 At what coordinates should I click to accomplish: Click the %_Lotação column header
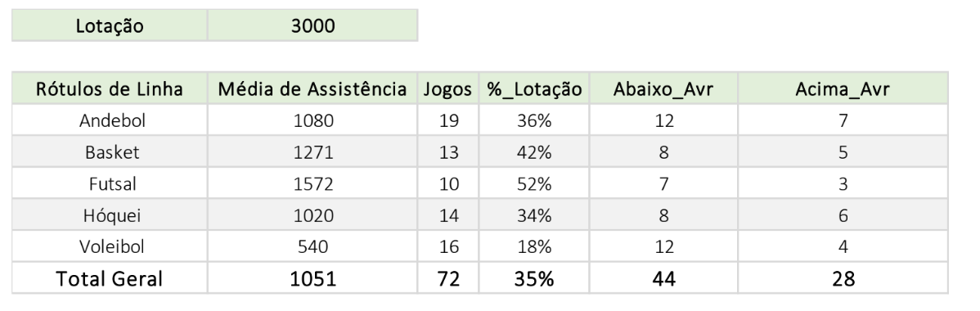(x=534, y=89)
